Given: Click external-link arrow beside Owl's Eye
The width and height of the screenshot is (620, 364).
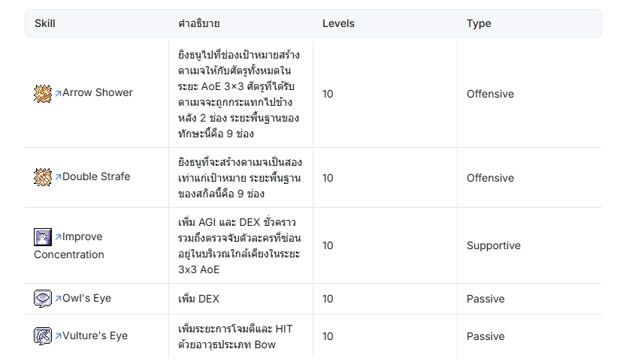Looking at the screenshot, I should (58, 299).
